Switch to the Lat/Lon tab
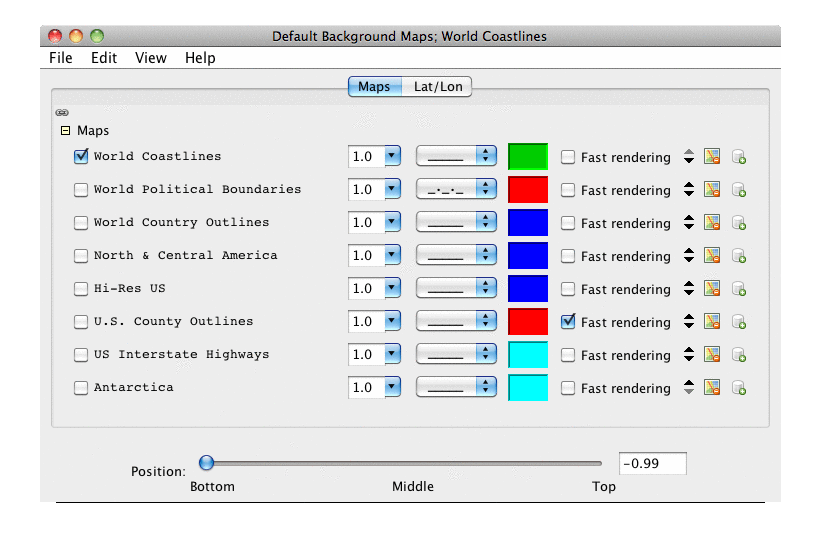 [438, 87]
